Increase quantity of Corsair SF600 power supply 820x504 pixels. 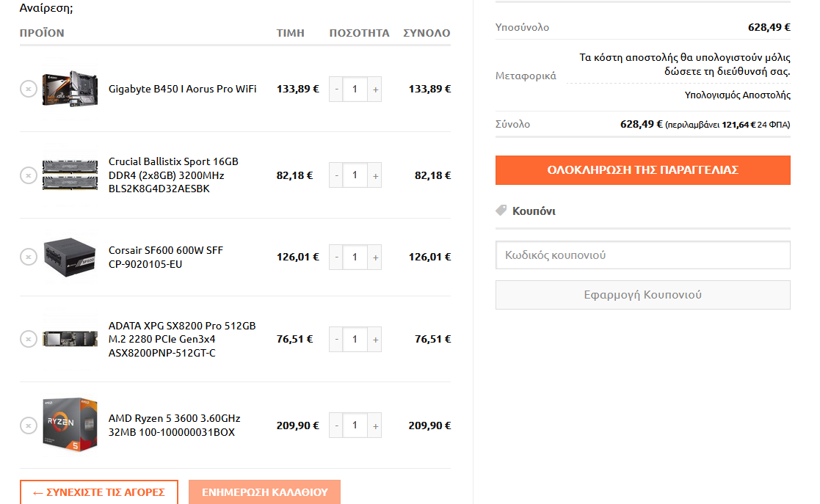pos(375,258)
